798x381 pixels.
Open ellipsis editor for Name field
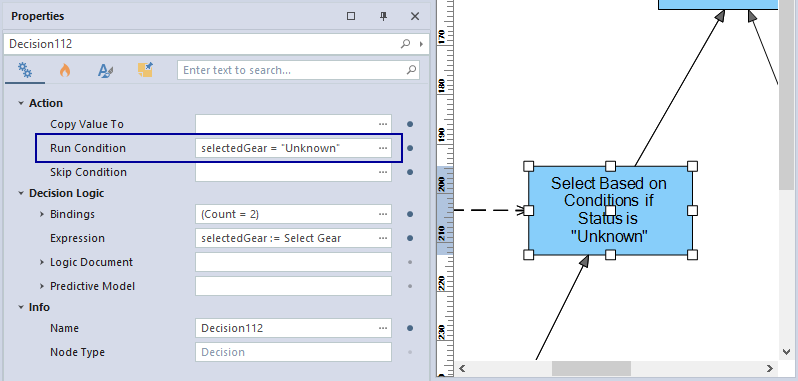coord(383,328)
